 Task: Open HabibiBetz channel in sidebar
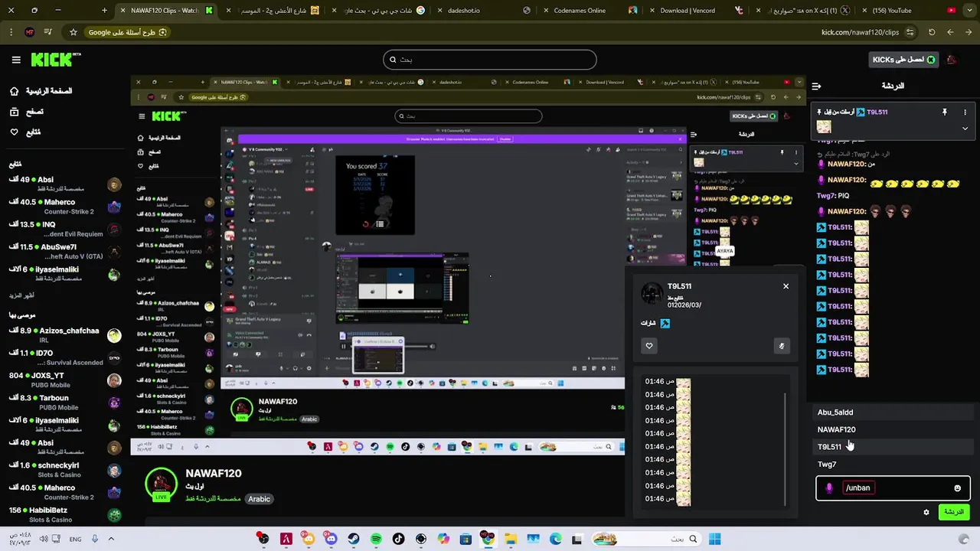click(x=65, y=514)
